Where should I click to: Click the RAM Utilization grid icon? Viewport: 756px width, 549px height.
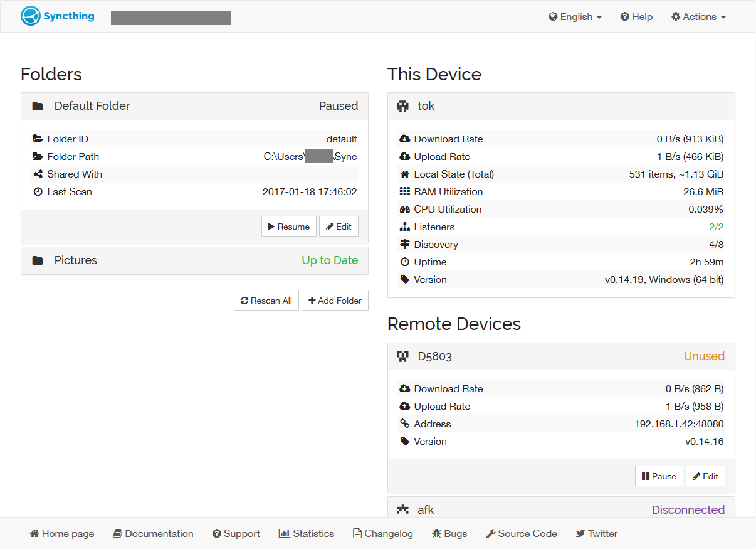(405, 192)
